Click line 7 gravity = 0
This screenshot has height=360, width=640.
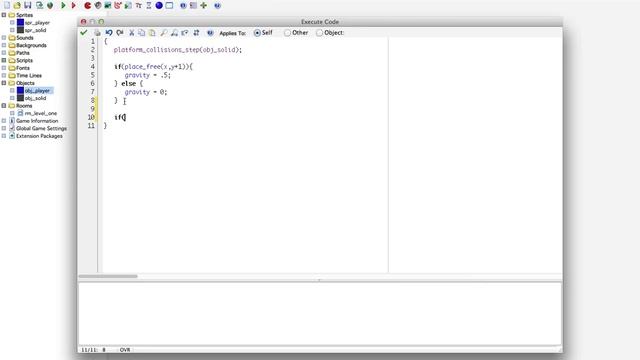pos(146,92)
